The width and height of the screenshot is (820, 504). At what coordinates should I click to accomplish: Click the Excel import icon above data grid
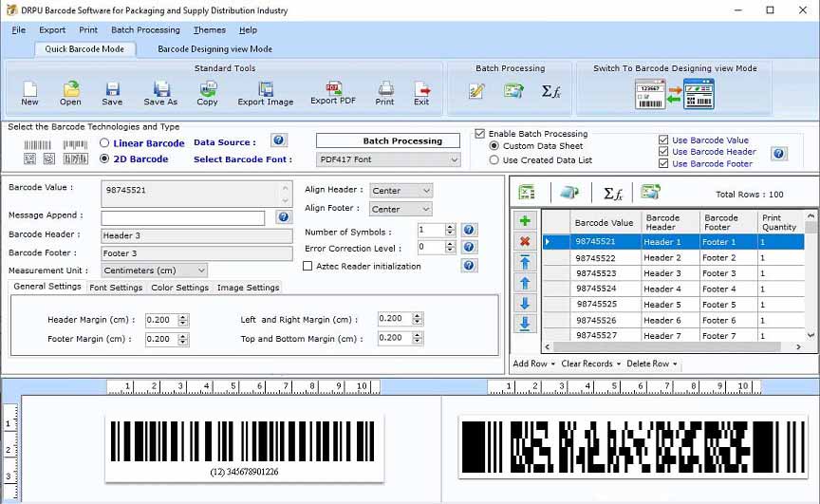pyautogui.click(x=527, y=193)
